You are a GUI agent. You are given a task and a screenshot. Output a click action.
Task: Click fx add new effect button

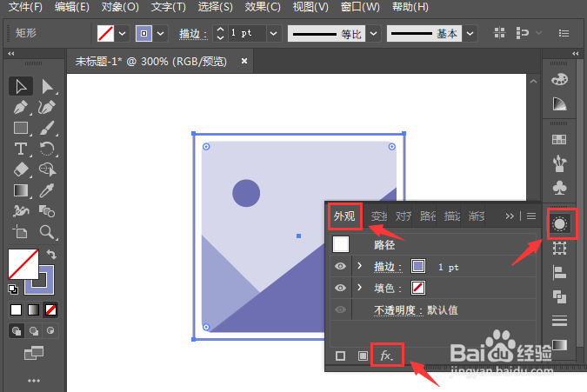[x=387, y=355]
